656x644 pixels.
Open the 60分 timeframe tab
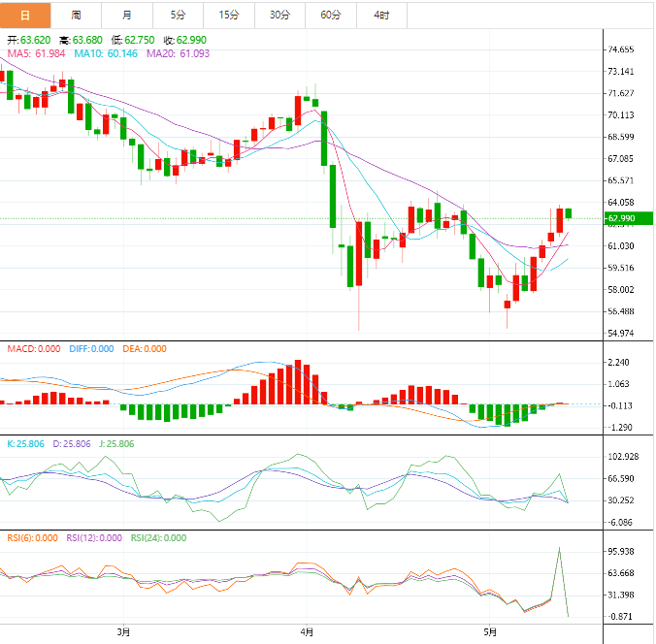tap(331, 16)
